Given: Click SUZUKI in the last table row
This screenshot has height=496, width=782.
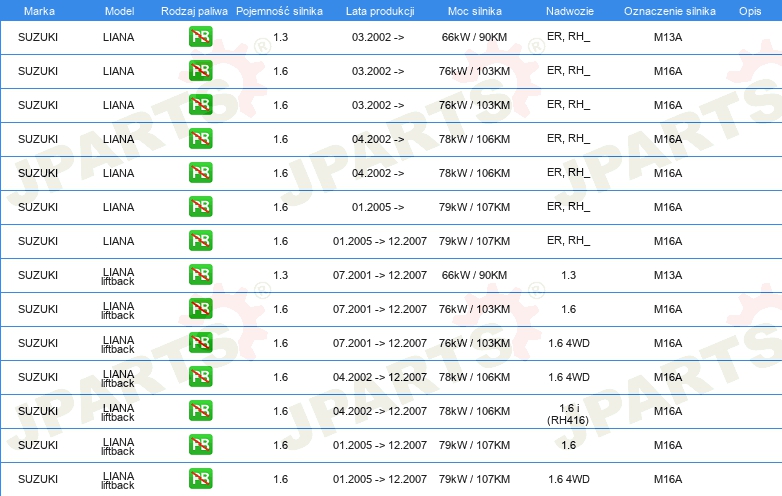Looking at the screenshot, I should [x=38, y=479].
